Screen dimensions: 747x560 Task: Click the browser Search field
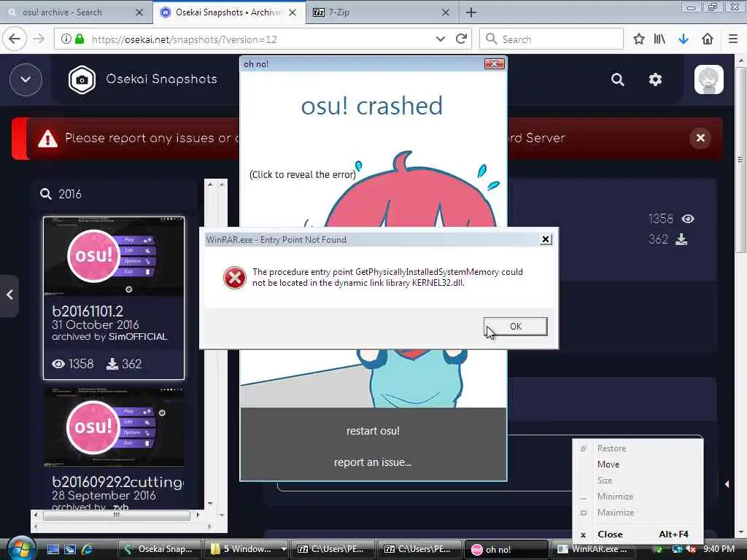(551, 39)
